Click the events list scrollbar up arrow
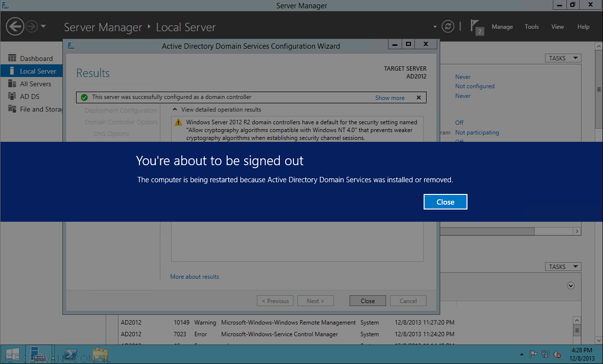603x364 pixels. point(577,320)
